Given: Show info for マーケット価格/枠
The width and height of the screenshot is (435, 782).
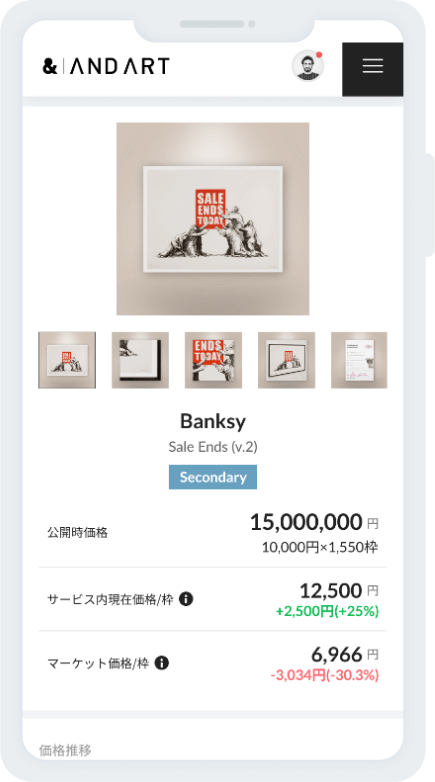Looking at the screenshot, I should [x=162, y=663].
